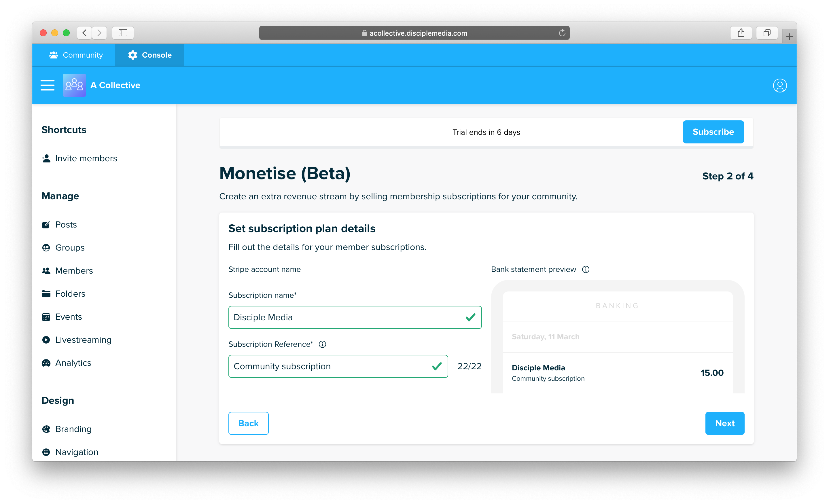Show info for Subscription Reference
Viewport: 829px width, 504px height.
322,344
